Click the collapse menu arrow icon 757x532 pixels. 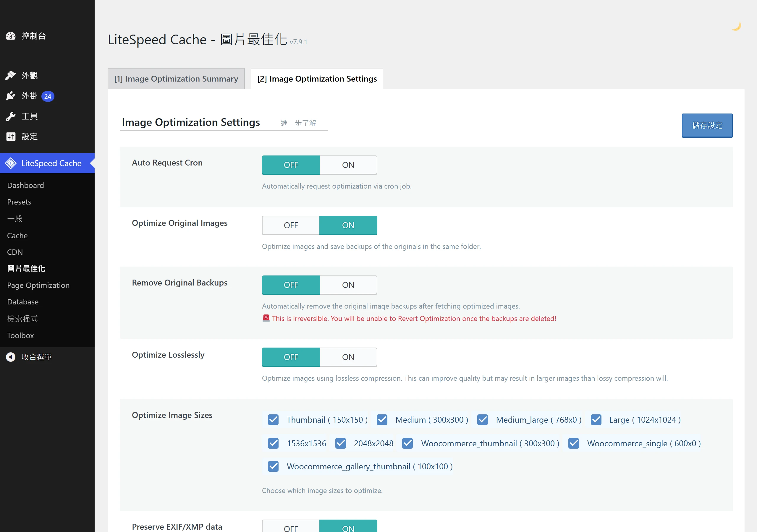pos(11,357)
